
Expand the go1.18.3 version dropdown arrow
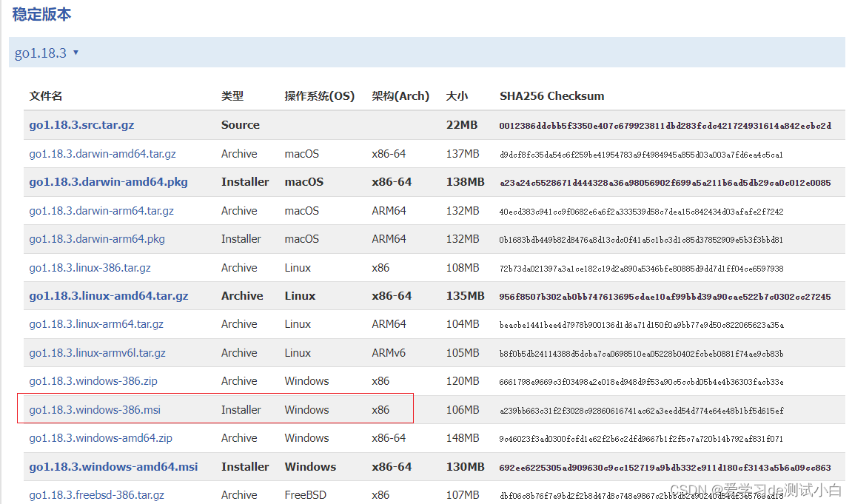[76, 53]
